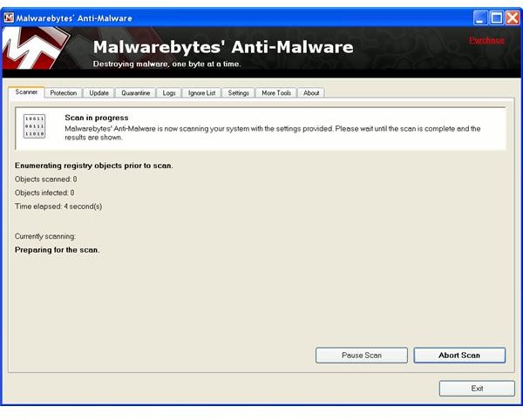Open the Protection tab
Viewport: 523px width, 420px height.
coord(64,93)
